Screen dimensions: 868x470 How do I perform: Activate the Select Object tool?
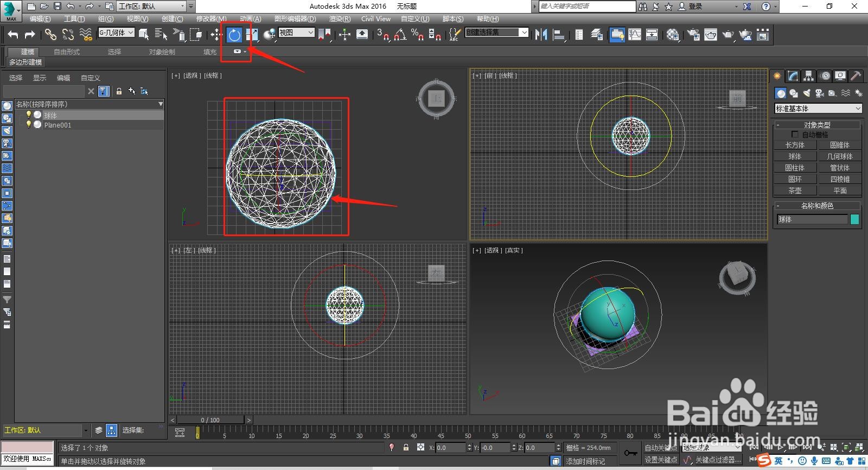click(x=144, y=35)
